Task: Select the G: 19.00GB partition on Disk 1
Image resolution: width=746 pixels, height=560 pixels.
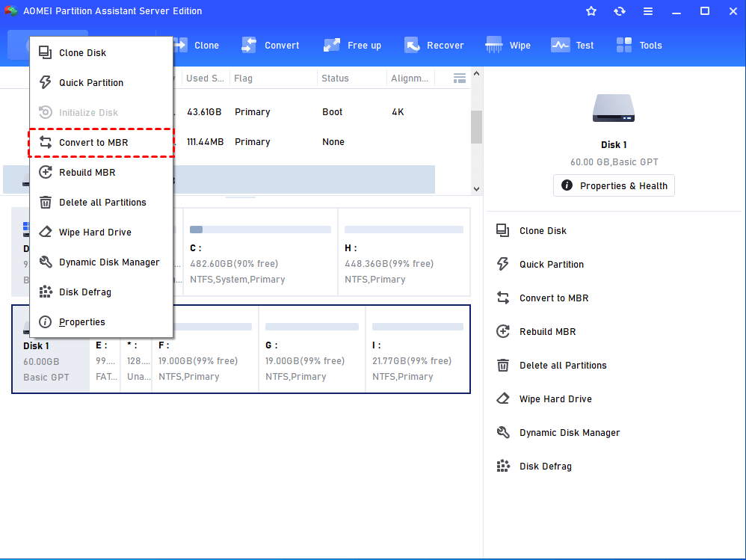Action: pos(312,349)
